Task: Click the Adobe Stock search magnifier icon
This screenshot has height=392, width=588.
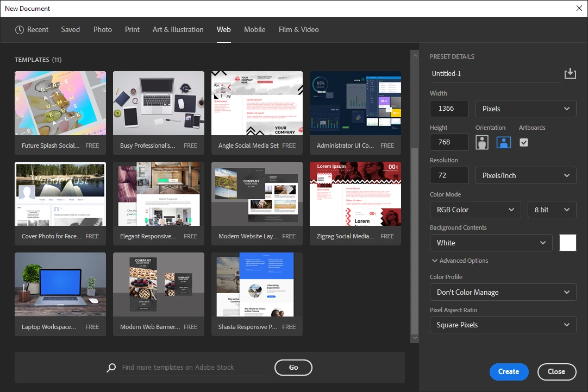Action: (x=111, y=368)
